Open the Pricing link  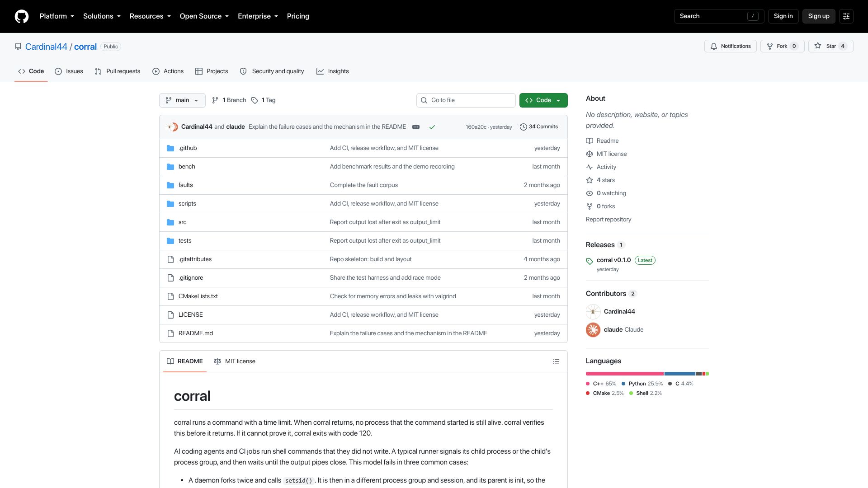tap(298, 16)
